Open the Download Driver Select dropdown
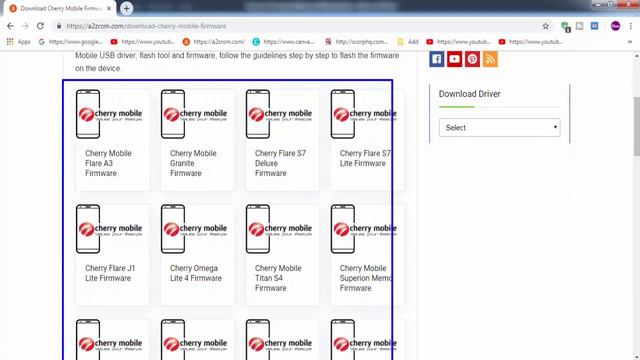 (500, 128)
